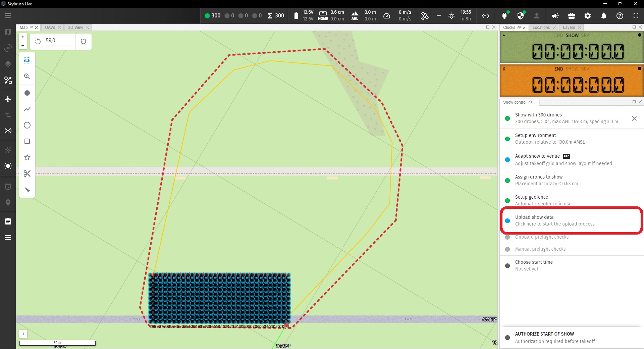This screenshot has width=644, height=349.
Task: Toggle fullscreen mode
Action: point(636,16)
